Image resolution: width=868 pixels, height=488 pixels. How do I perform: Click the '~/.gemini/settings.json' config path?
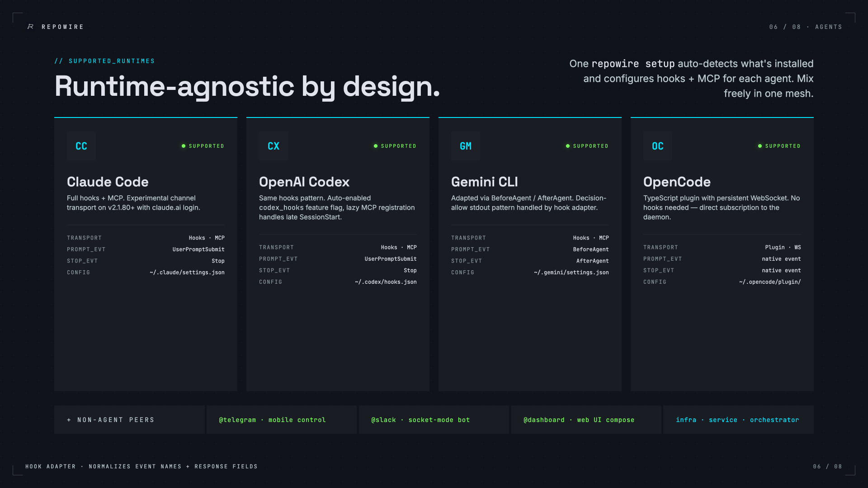pyautogui.click(x=571, y=272)
